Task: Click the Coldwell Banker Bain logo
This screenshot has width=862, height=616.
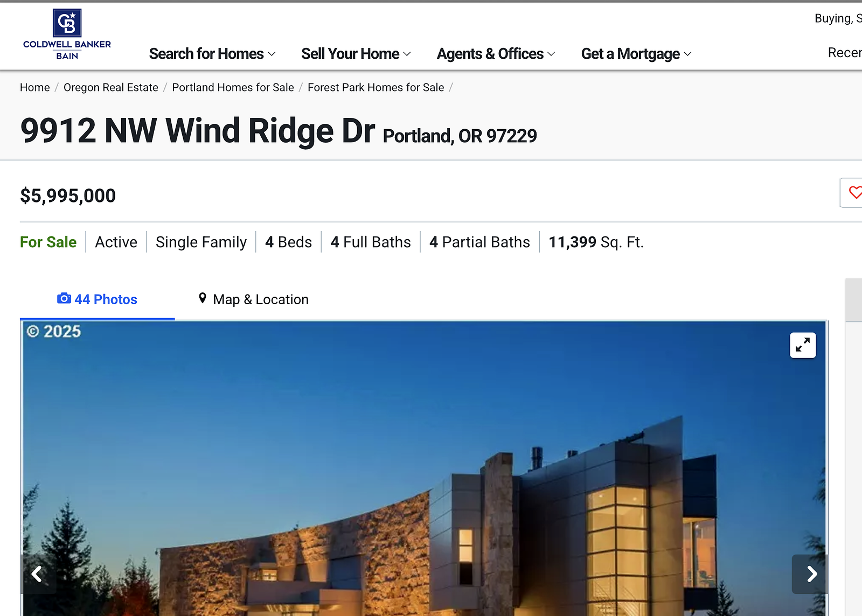Action: tap(67, 34)
